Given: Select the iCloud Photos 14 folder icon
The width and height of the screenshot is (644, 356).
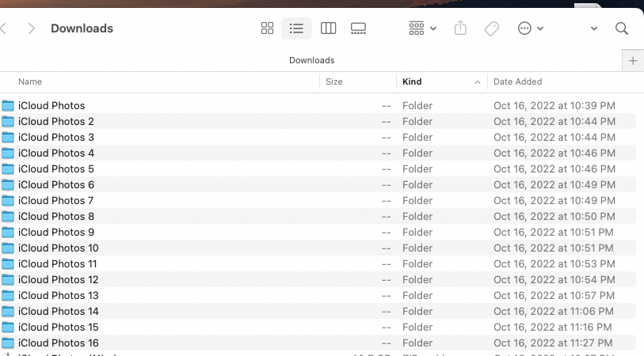Looking at the screenshot, I should point(8,311).
